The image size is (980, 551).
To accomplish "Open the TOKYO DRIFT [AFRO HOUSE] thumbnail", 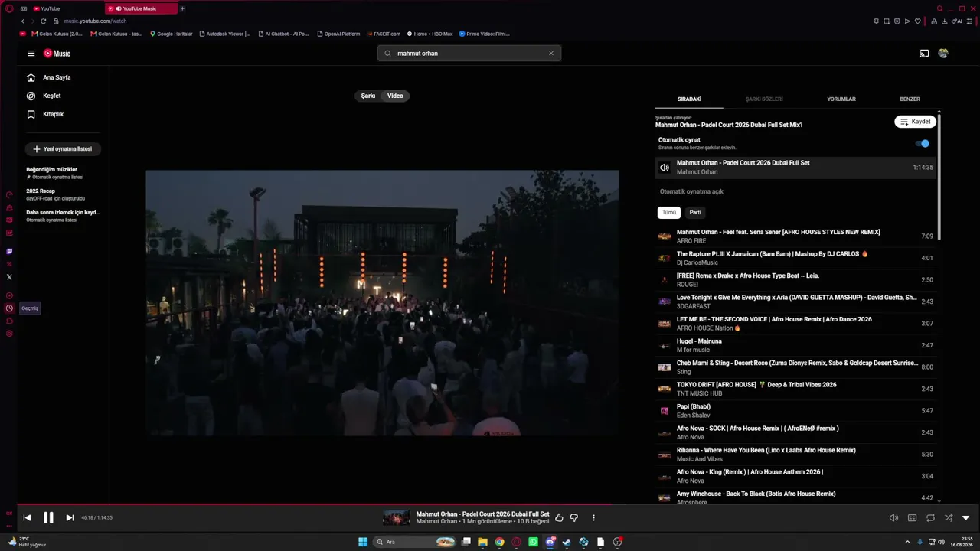I will [x=665, y=389].
